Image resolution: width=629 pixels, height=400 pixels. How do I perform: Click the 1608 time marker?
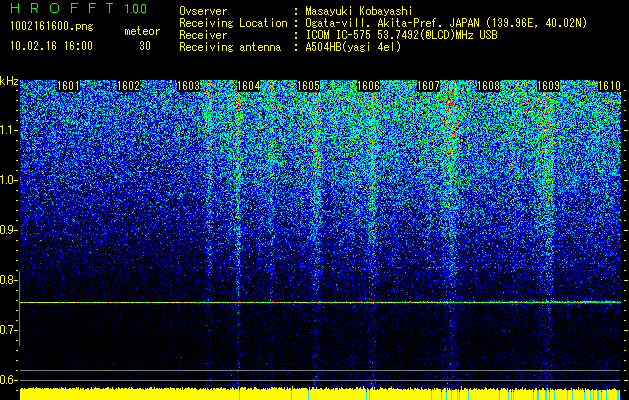pyautogui.click(x=488, y=86)
